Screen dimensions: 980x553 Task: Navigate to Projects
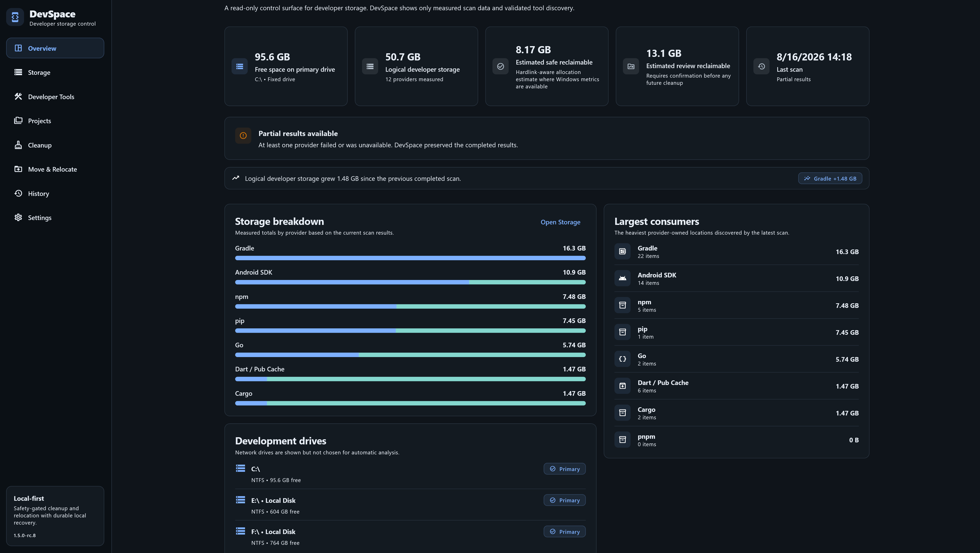(x=55, y=121)
